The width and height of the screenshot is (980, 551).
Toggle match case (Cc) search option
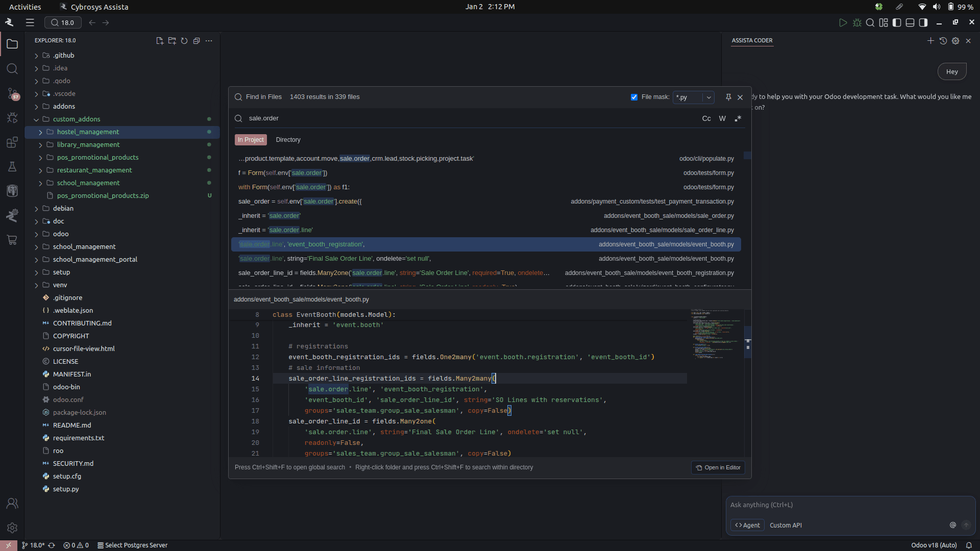tap(706, 118)
